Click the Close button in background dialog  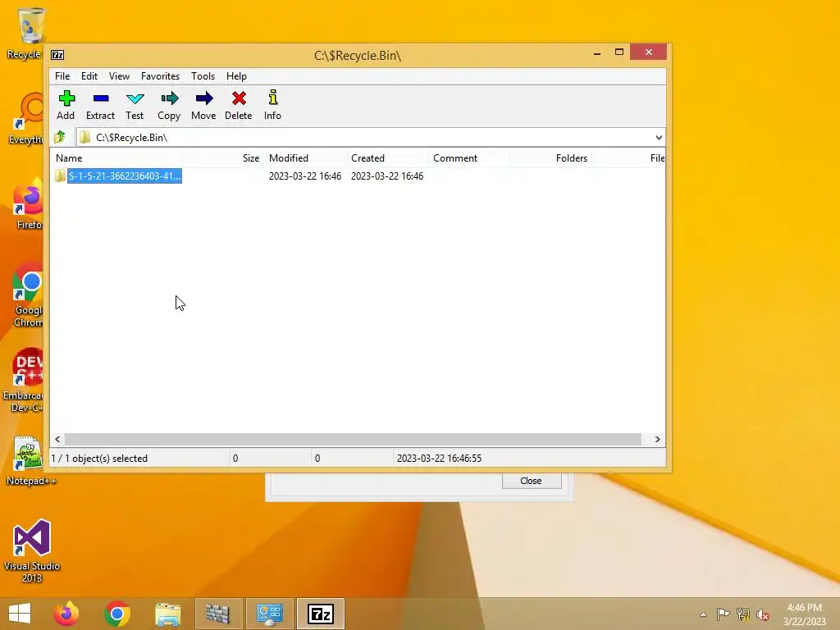point(532,481)
